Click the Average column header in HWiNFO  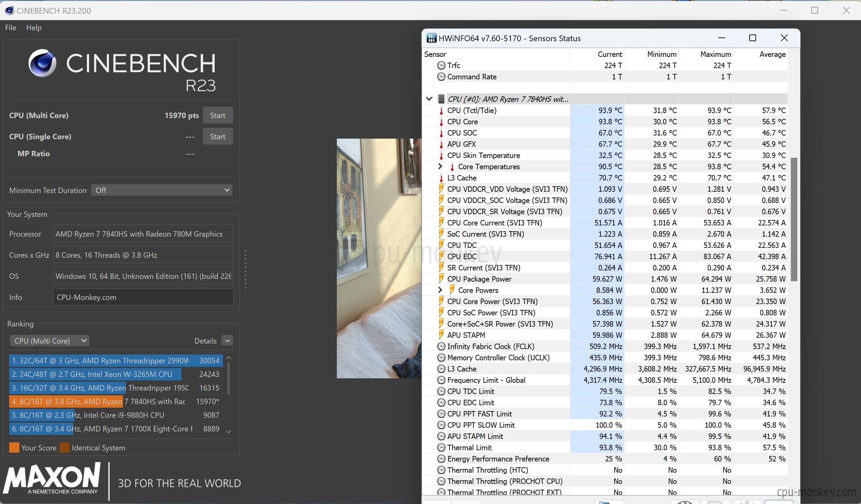tap(761, 54)
